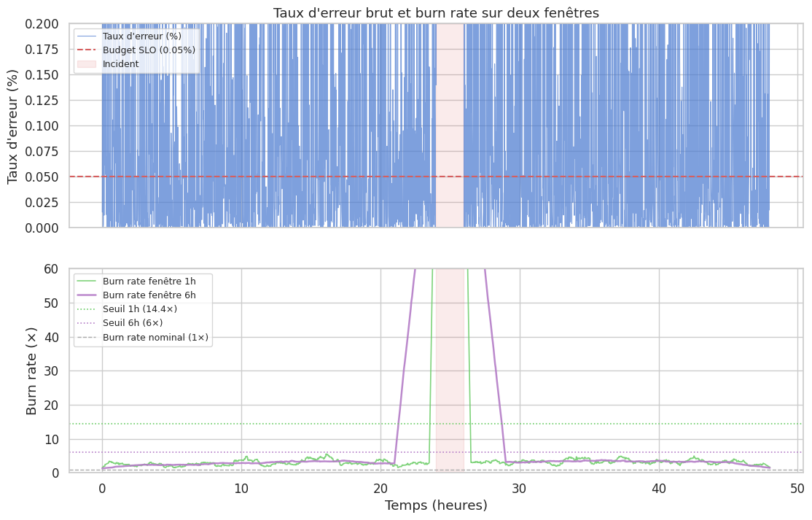Click the rotated "Taux d'erreur (%)" y-axis label

coord(12,126)
